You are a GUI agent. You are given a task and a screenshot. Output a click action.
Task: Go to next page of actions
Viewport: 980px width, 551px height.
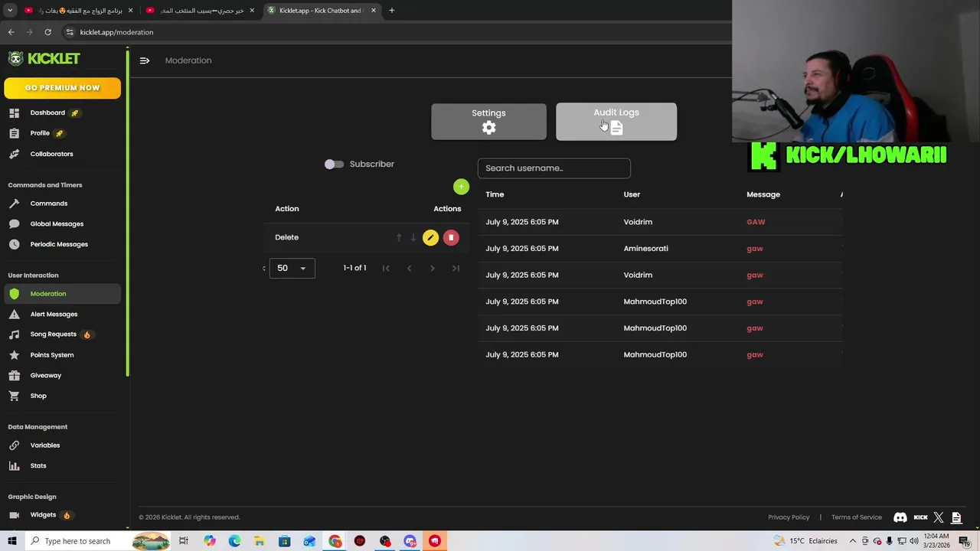(x=433, y=268)
